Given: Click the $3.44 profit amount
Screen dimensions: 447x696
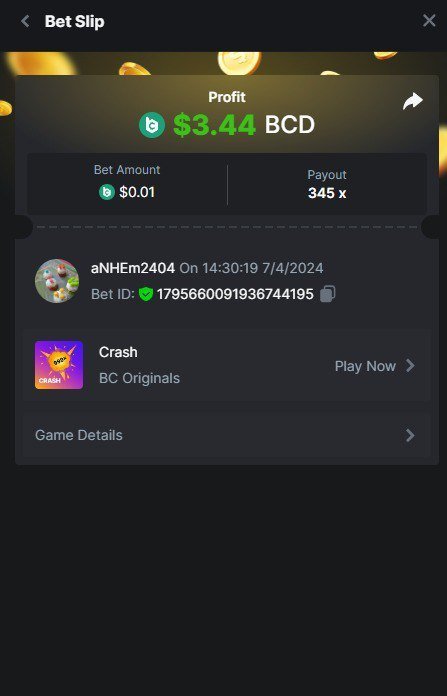Looking at the screenshot, I should click(214, 125).
